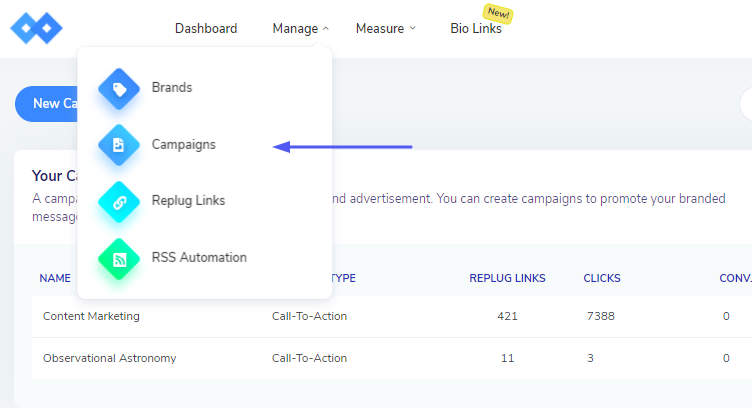
Task: Click the Replug logo icon
Action: pos(36,28)
